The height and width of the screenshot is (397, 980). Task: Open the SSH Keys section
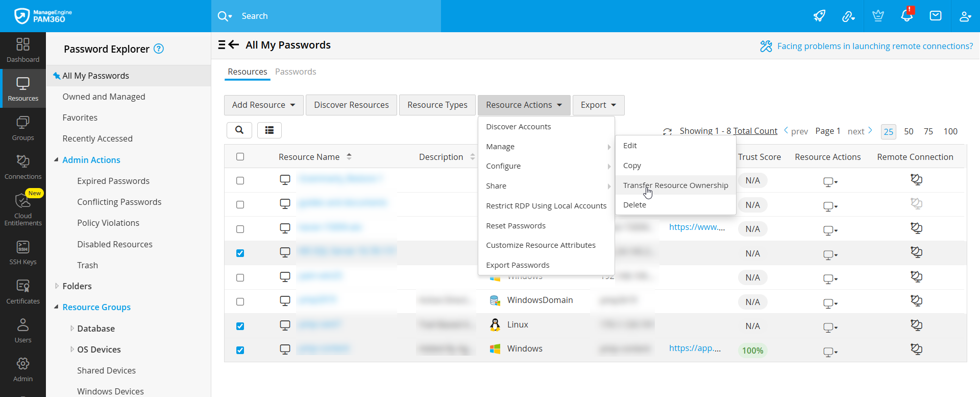pos(23,253)
